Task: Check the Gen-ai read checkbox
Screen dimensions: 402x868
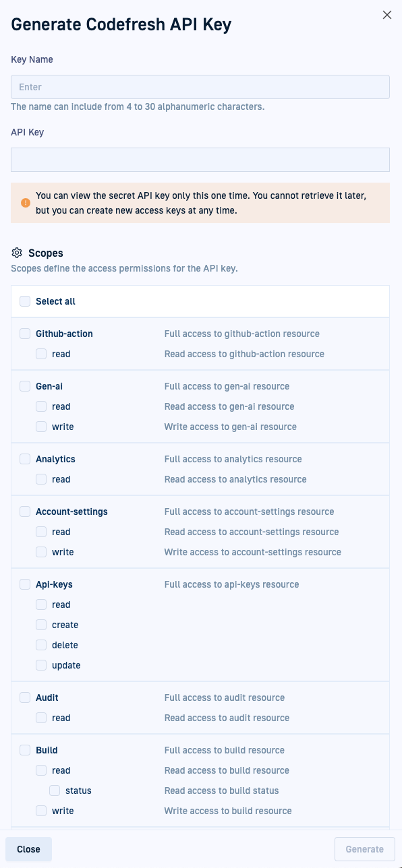Action: (x=41, y=406)
